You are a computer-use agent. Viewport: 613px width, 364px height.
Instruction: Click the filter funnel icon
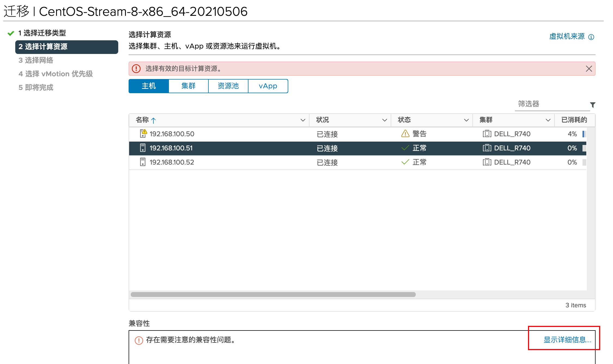pyautogui.click(x=593, y=105)
